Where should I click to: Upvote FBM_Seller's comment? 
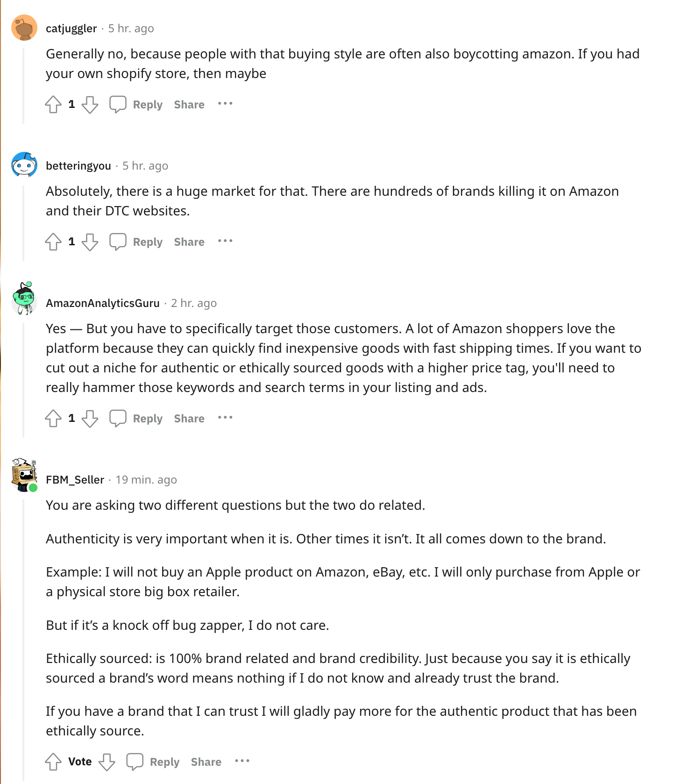53,762
